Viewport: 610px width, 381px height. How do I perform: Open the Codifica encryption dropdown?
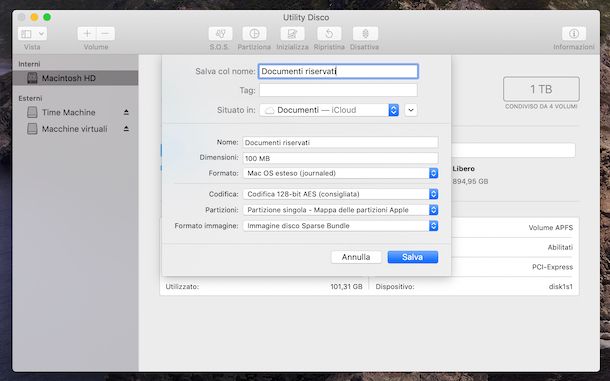tap(340, 194)
